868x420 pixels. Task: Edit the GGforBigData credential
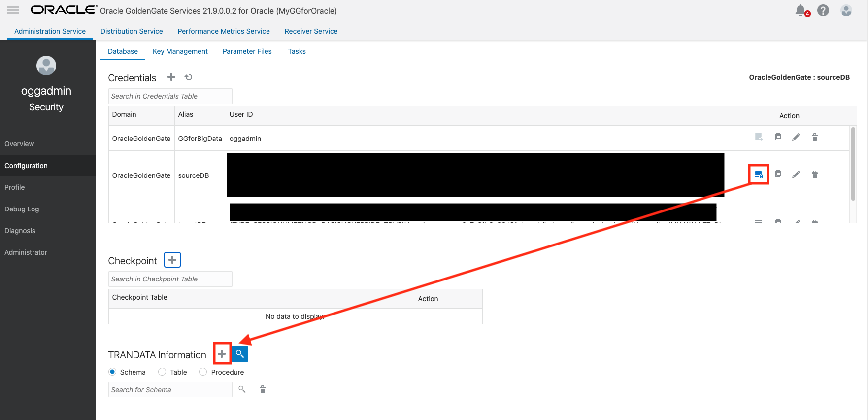pos(796,137)
